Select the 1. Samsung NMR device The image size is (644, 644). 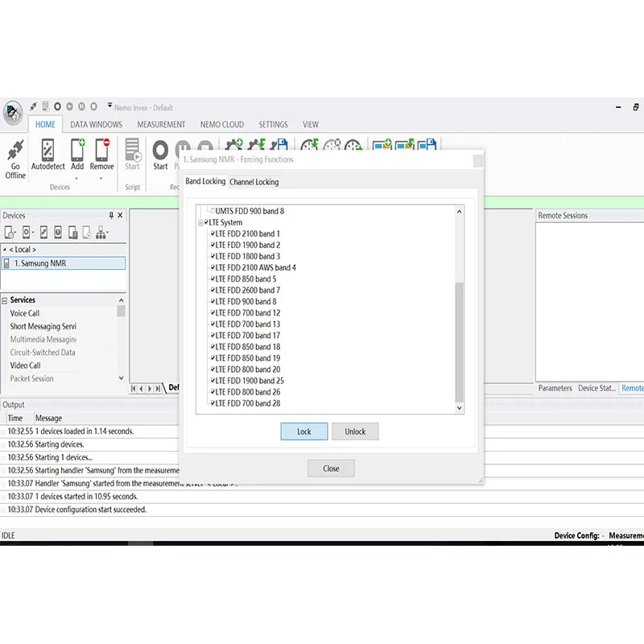coord(64,263)
